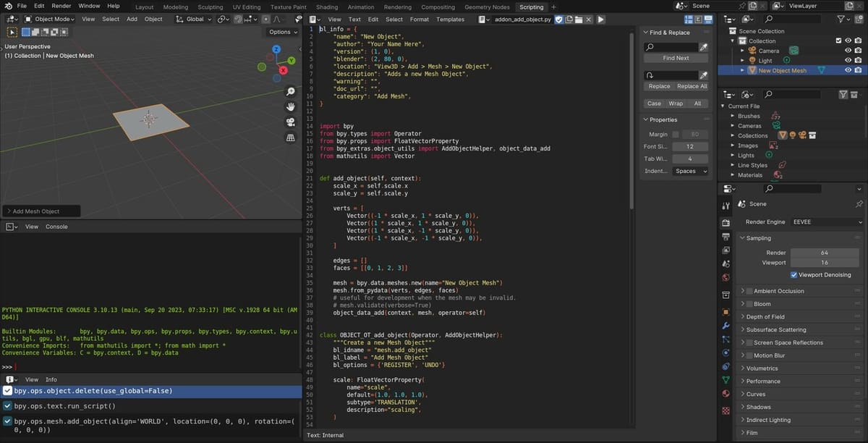
Task: Click the Render samples value 64
Action: [x=825, y=253]
